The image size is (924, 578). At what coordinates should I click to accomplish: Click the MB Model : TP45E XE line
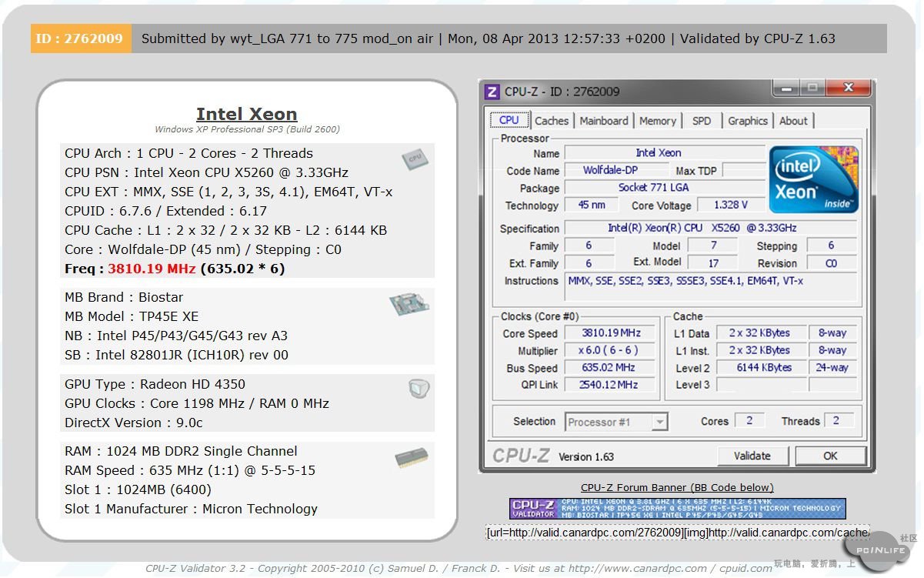tap(132, 316)
